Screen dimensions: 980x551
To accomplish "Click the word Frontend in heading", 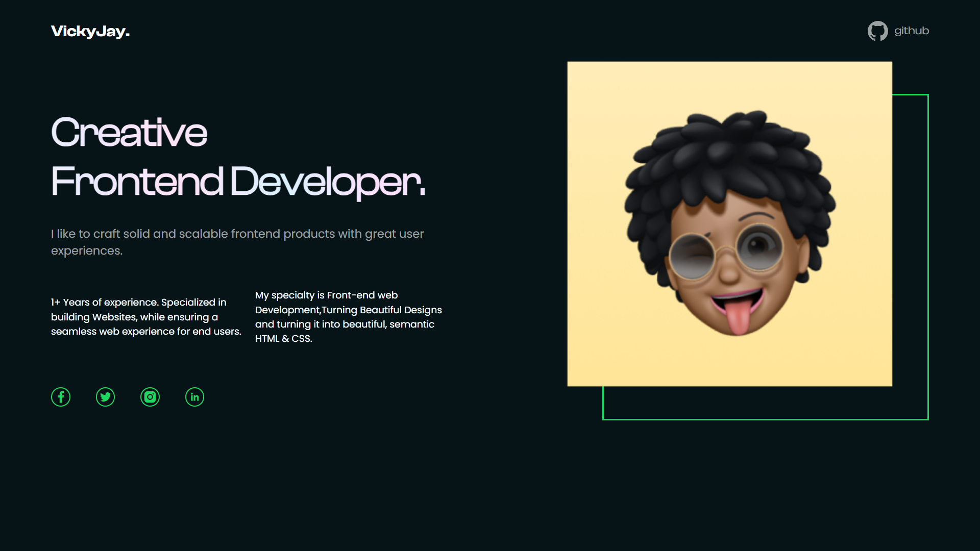I will 137,181.
